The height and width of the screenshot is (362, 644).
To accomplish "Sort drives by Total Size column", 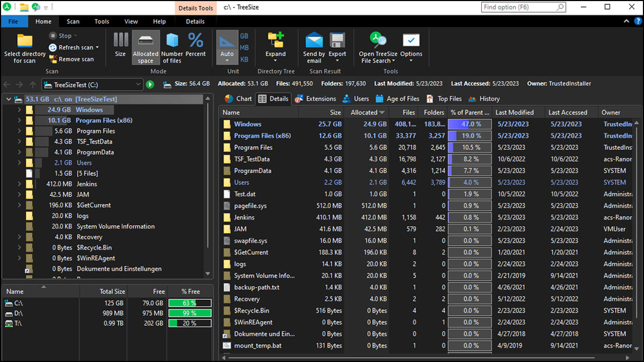I will (x=104, y=292).
